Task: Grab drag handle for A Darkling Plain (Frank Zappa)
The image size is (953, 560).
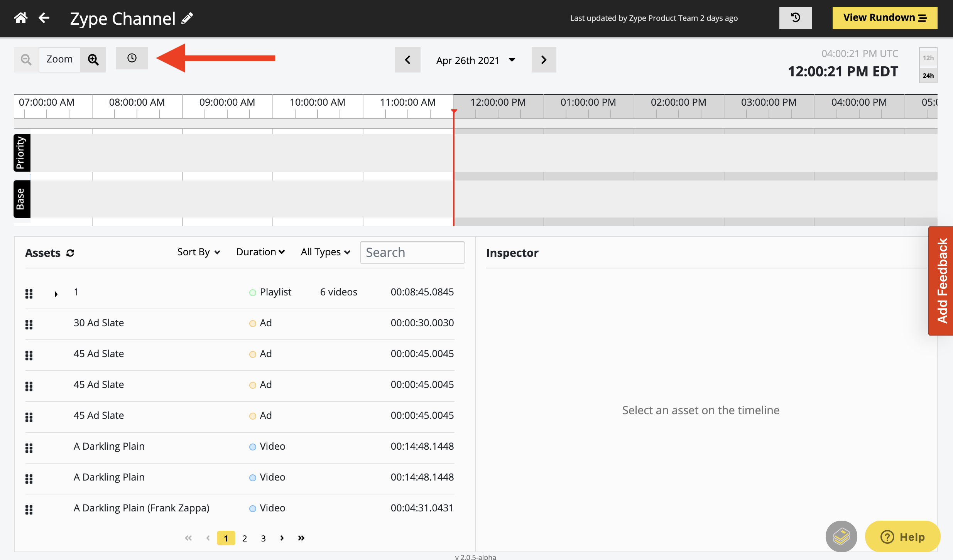Action: 29,510
